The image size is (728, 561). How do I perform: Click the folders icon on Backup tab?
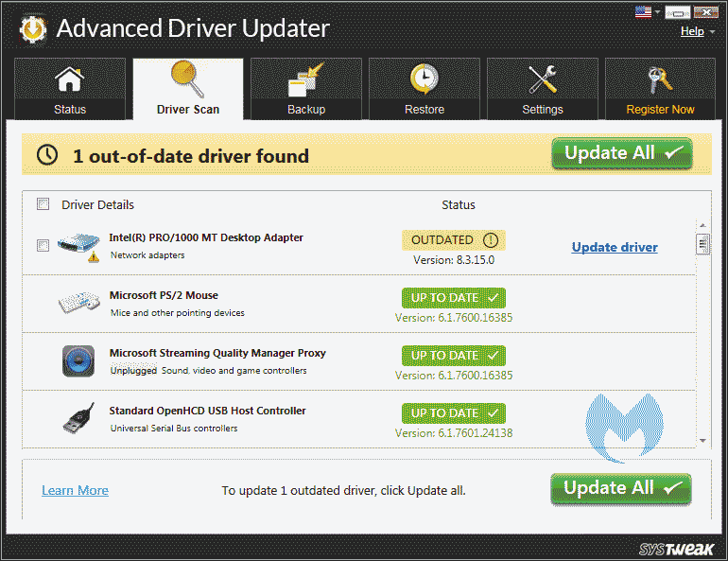(x=305, y=79)
